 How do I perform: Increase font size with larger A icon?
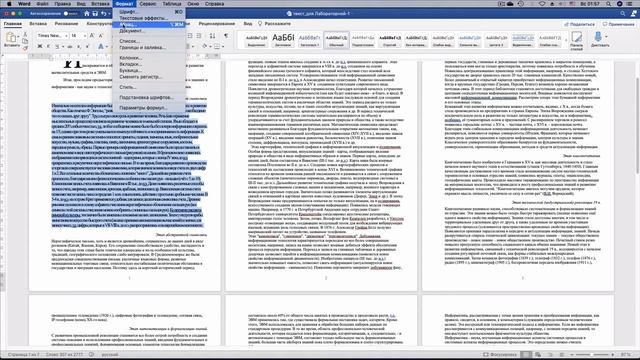[92, 36]
